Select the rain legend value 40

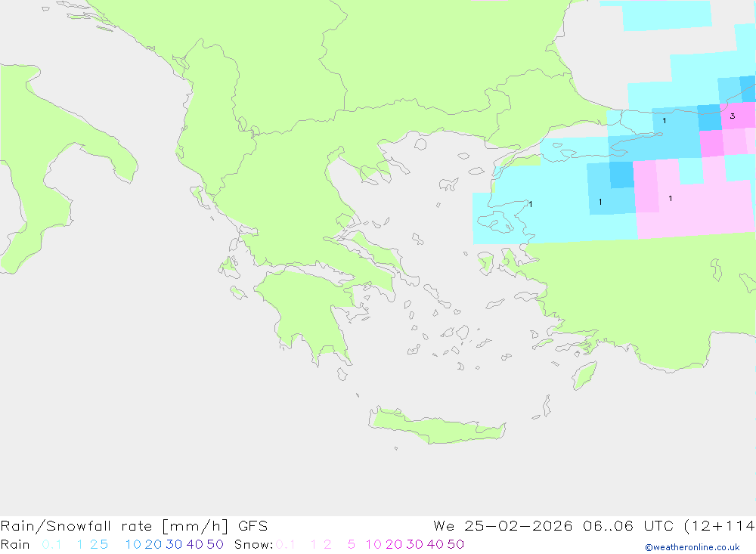click(195, 544)
